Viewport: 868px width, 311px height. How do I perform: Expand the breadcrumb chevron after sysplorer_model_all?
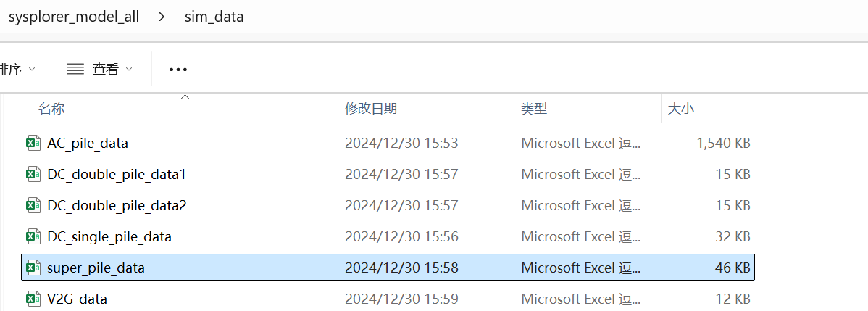(162, 17)
